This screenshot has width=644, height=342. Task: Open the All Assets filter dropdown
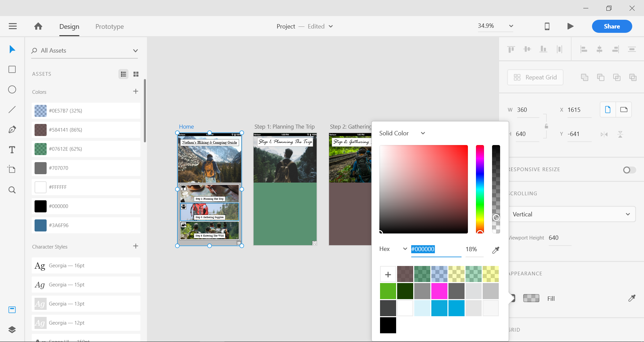tap(136, 51)
